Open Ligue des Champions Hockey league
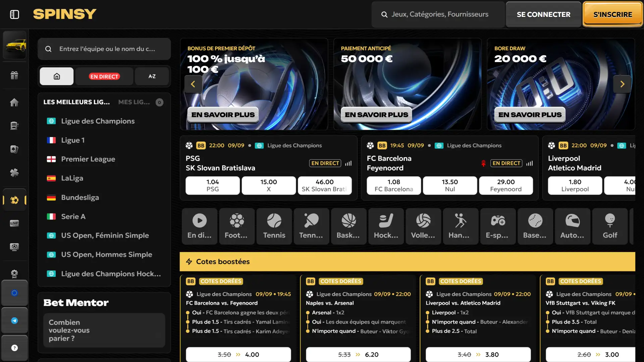Image resolution: width=644 pixels, height=362 pixels. pos(104,274)
